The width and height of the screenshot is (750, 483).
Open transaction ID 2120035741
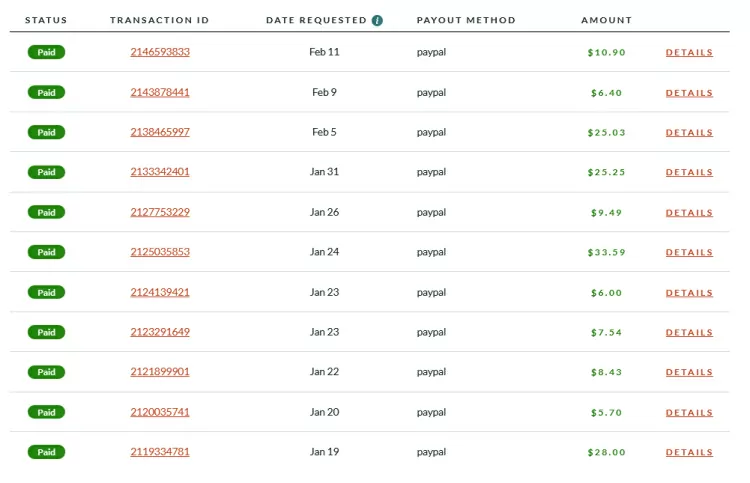coord(160,412)
